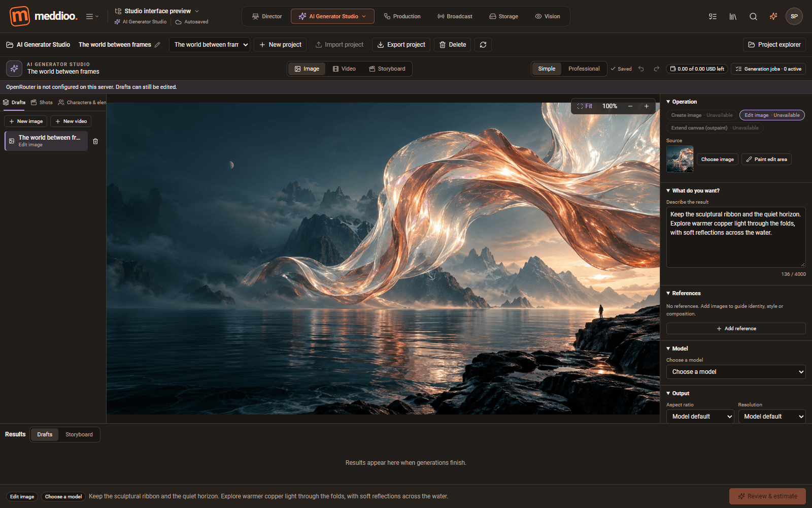Collapse the Operation section
This screenshot has width=812, height=508.
click(x=682, y=102)
